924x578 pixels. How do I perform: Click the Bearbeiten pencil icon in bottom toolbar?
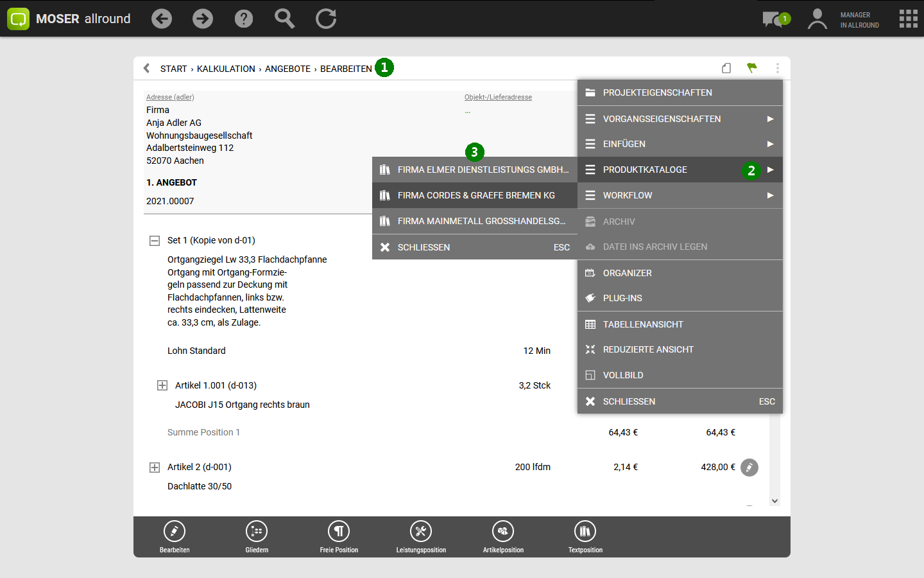(x=175, y=532)
